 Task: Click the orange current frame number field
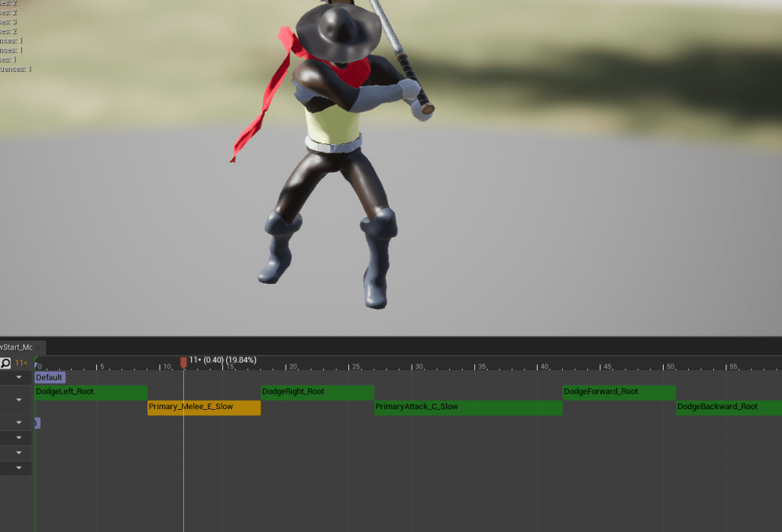coord(21,363)
